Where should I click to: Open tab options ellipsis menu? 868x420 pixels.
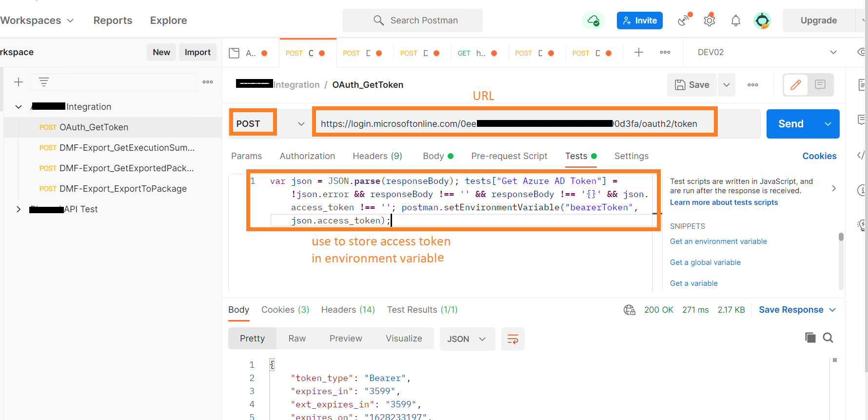coord(665,52)
